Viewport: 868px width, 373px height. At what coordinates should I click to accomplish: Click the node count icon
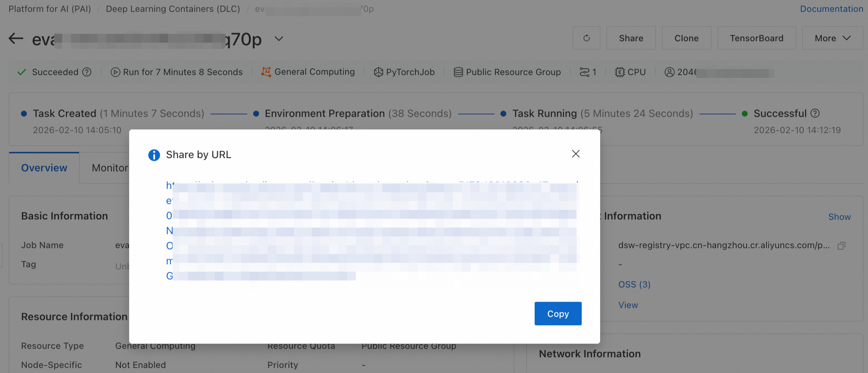click(x=584, y=72)
